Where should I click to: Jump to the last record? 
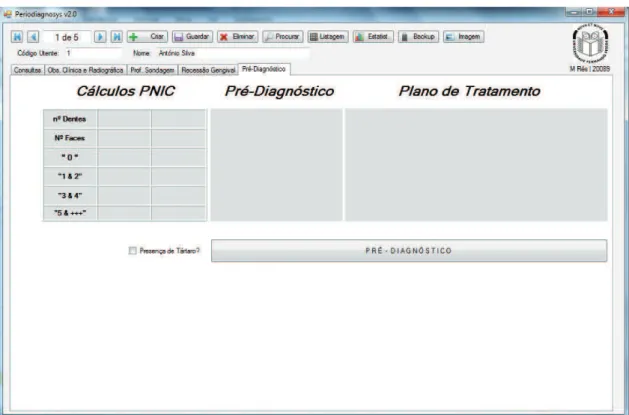tap(116, 37)
